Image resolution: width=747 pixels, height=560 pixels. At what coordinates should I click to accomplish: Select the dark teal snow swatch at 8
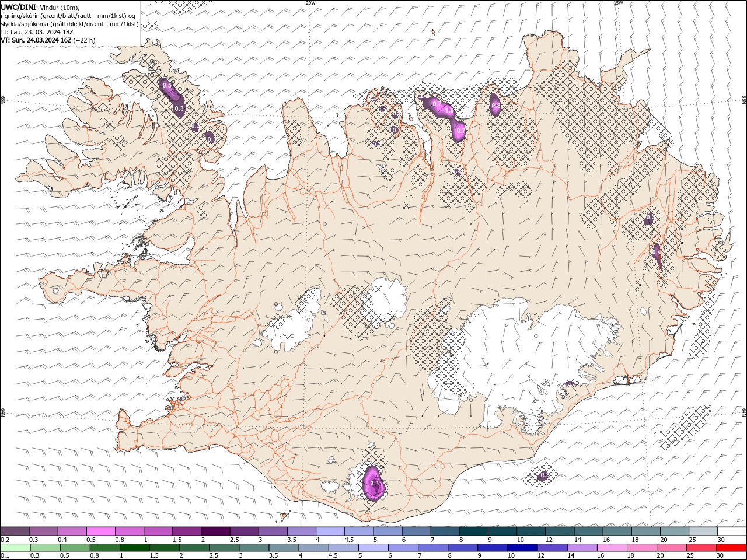tap(473, 531)
